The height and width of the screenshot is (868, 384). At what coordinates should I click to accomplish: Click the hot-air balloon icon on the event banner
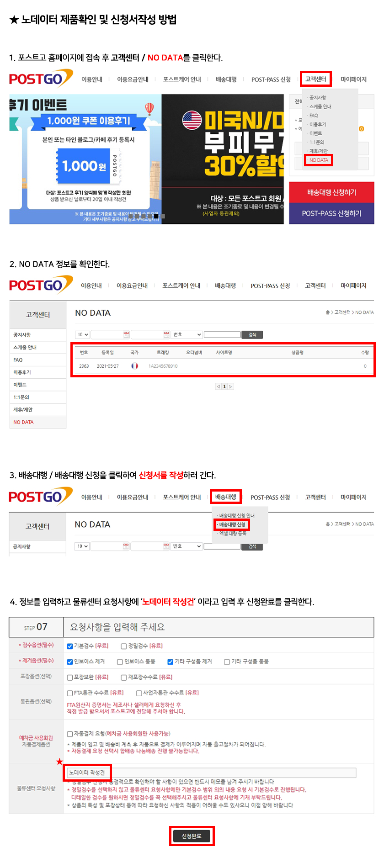click(x=149, y=109)
